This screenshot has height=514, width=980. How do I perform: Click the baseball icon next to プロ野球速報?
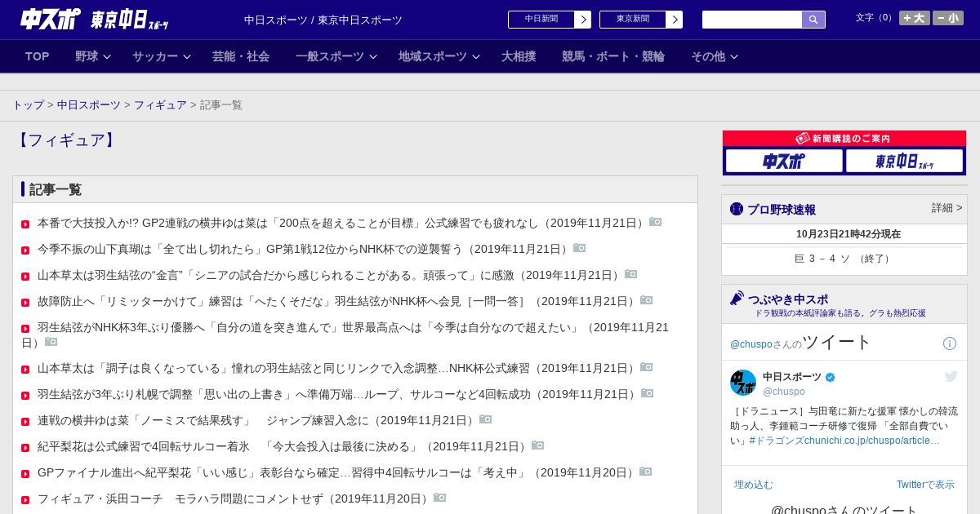737,209
